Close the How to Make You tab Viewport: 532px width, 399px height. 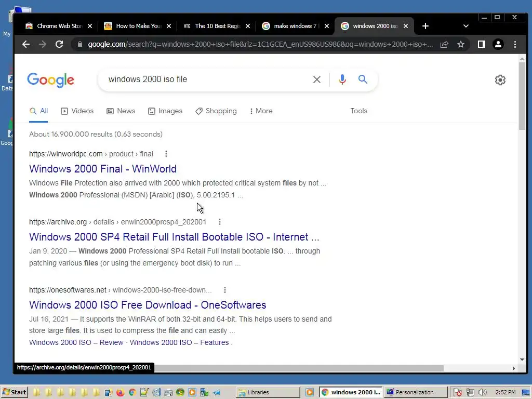tap(169, 26)
